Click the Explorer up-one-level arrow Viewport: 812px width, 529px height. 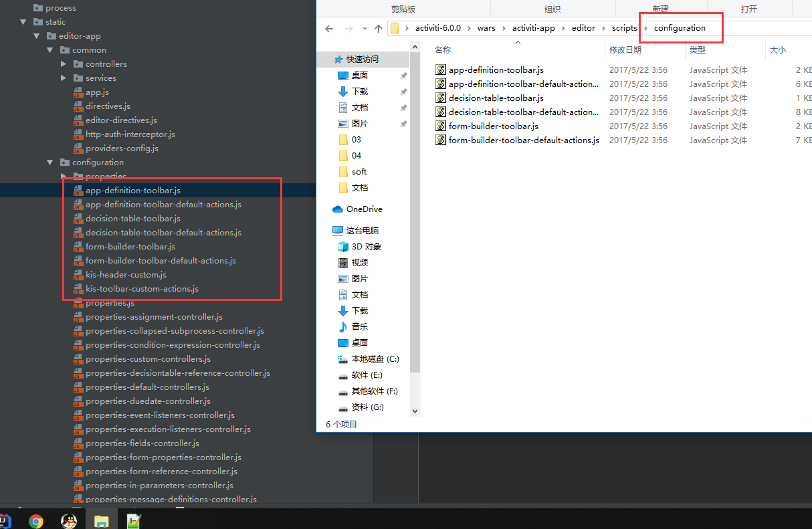379,28
